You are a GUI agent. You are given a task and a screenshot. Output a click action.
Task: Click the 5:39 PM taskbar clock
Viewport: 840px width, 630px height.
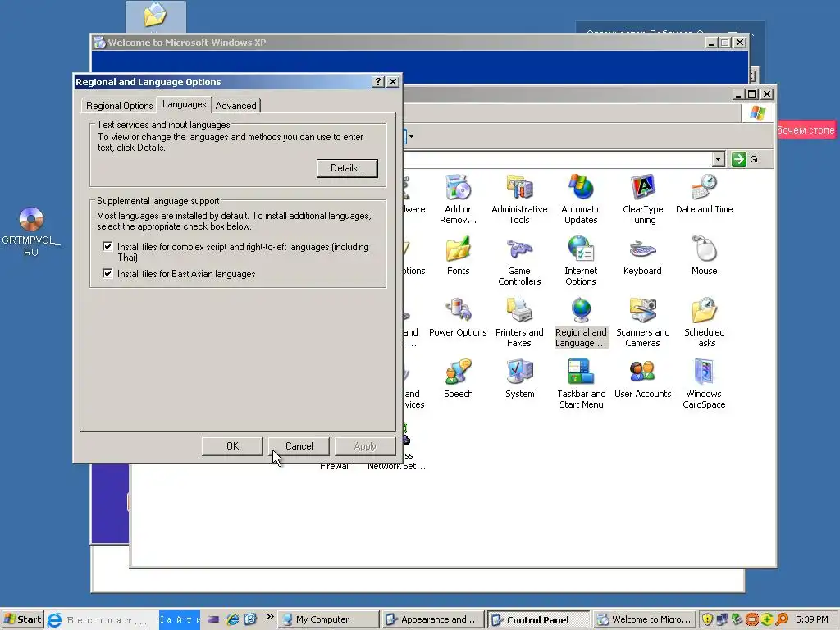click(812, 619)
